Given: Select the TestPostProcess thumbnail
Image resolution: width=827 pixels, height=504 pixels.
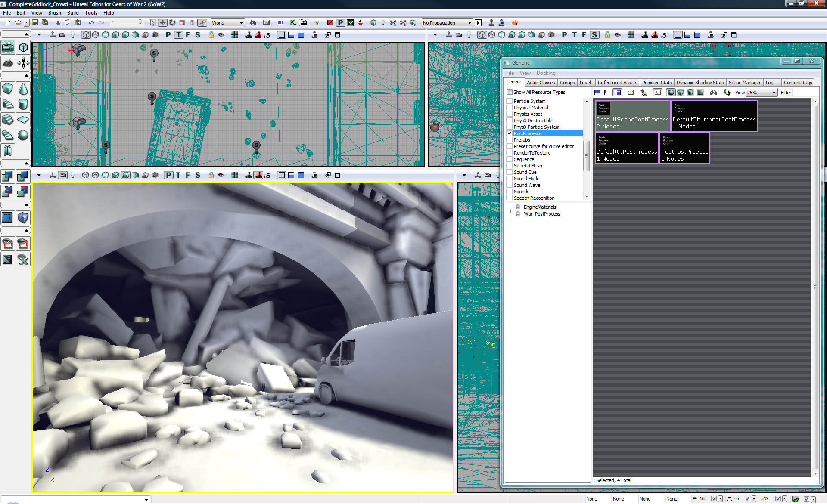Looking at the screenshot, I should click(x=684, y=148).
